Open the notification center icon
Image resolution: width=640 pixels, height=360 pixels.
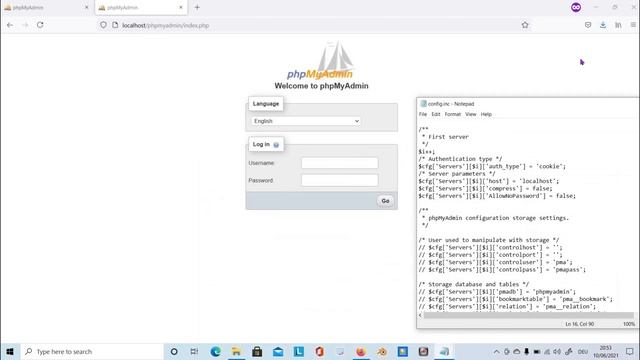point(630,351)
